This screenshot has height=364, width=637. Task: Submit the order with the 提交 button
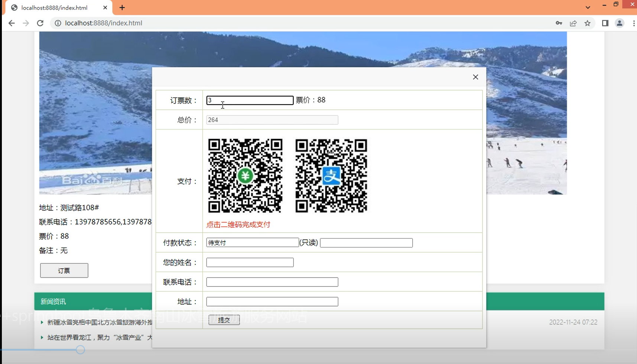pyautogui.click(x=224, y=320)
